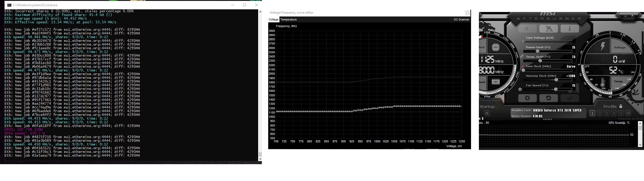The height and width of the screenshot is (181, 644).
Task: Click 'Maximum difficulty of found share' line
Action: (58, 15)
